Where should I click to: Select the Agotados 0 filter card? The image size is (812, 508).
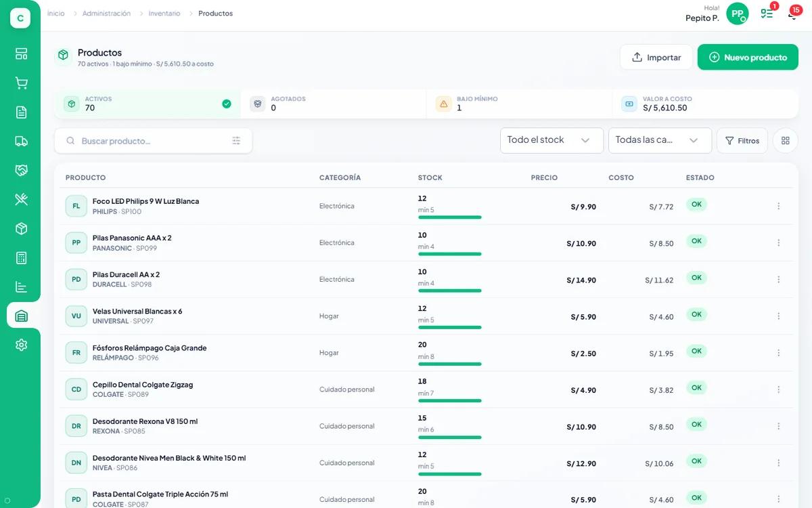pyautogui.click(x=334, y=104)
